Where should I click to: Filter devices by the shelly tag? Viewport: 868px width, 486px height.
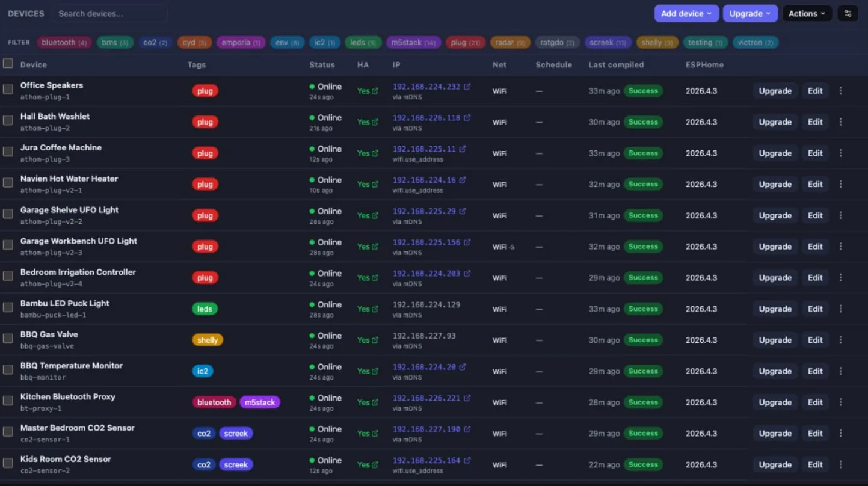pos(657,43)
